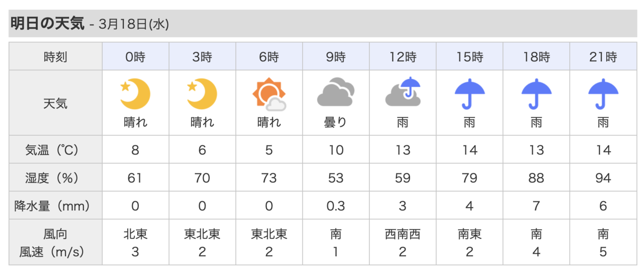
Task: Click the 降水量（mm） row label
Action: [55, 206]
